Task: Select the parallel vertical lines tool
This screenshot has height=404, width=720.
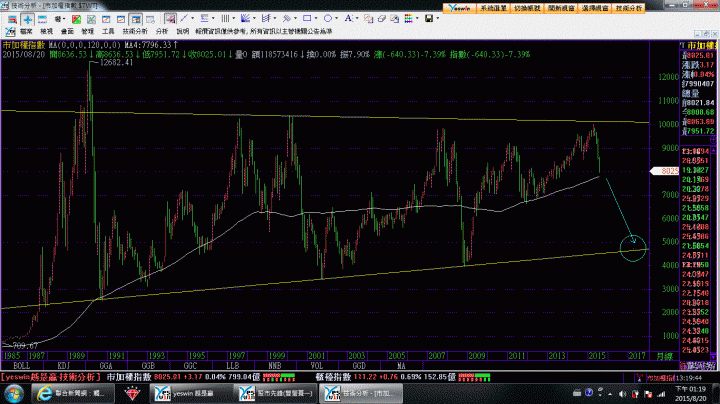Action: pyautogui.click(x=225, y=19)
